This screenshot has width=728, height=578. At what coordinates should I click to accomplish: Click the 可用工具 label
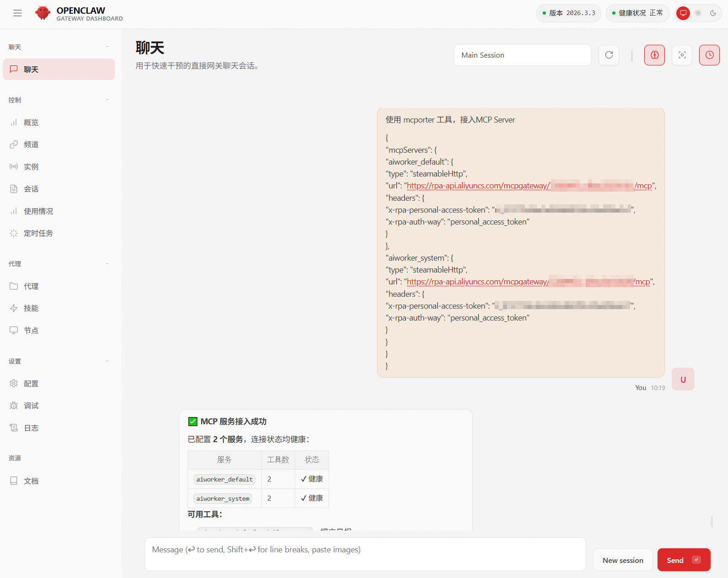tap(205, 514)
